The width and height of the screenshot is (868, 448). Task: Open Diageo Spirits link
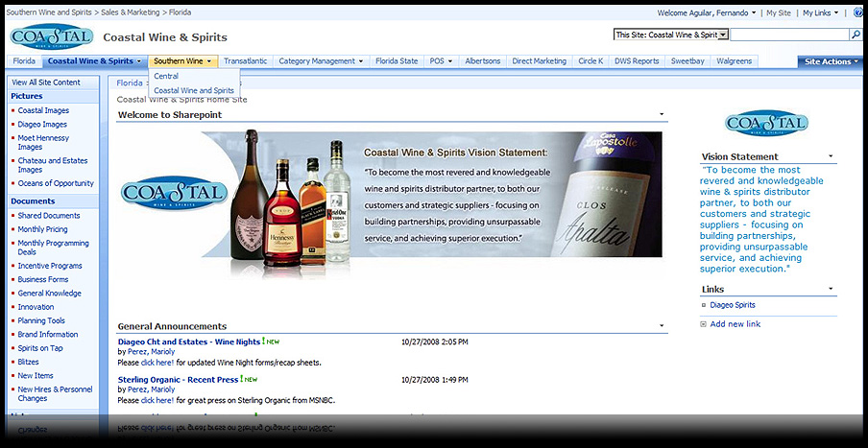733,305
